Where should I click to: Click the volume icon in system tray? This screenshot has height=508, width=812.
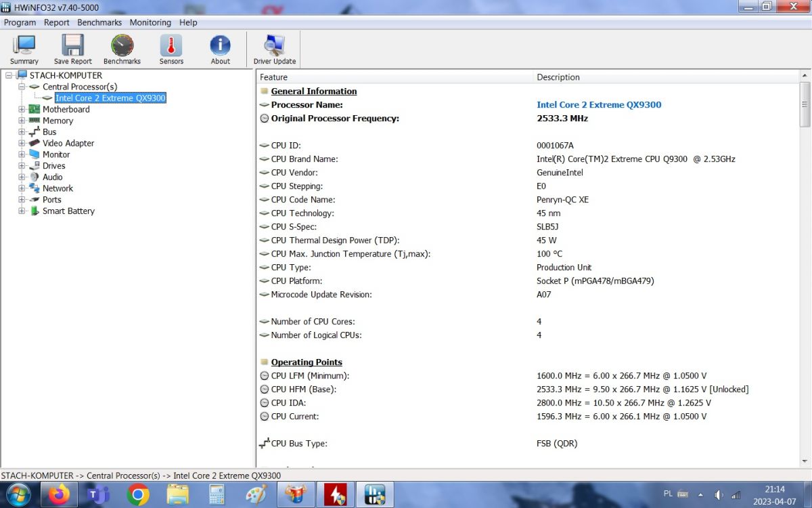[x=719, y=495]
